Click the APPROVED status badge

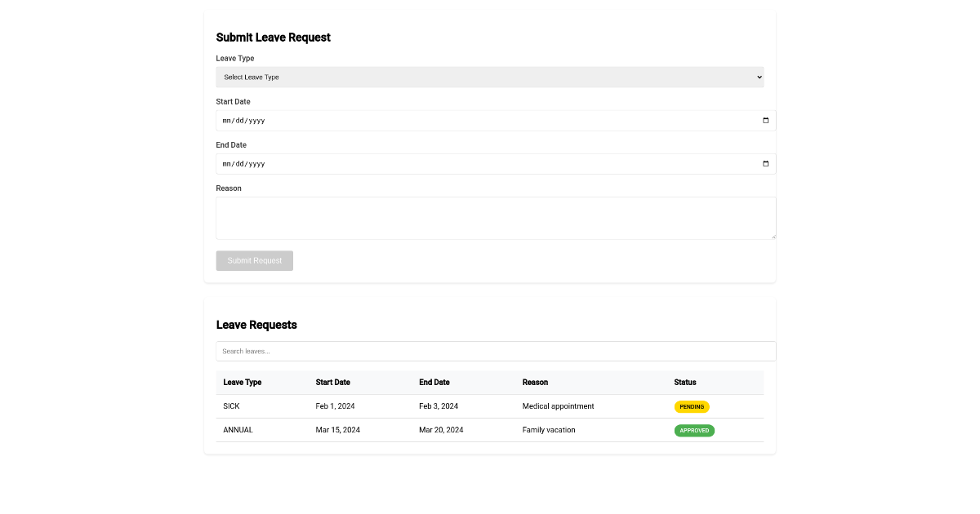(694, 430)
